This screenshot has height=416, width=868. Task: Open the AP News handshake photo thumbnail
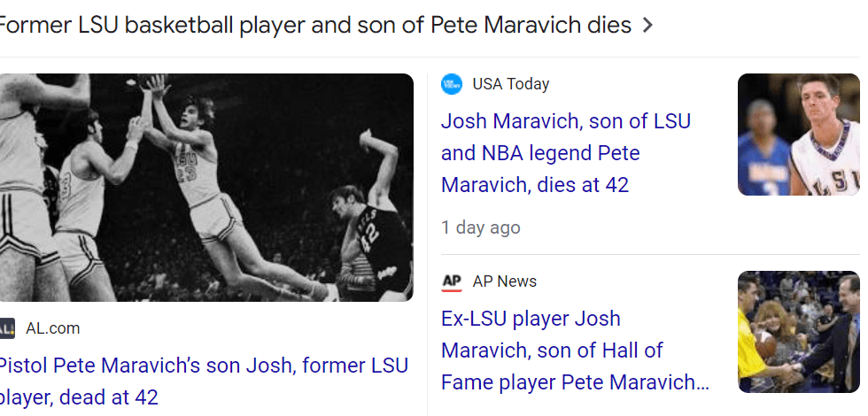798,332
